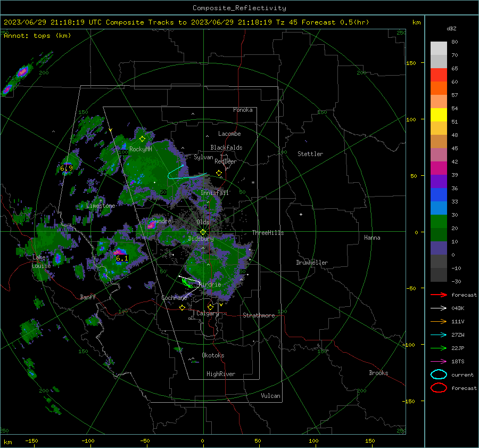479x448 pixels.
Task: Pick the red 60-65 dBZ swatch
Action: pos(439,75)
